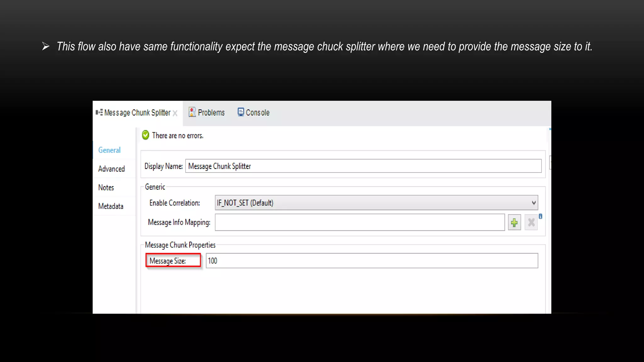Click the green no-errors checkmark icon
Viewport: 644px width, 362px height.
point(146,135)
